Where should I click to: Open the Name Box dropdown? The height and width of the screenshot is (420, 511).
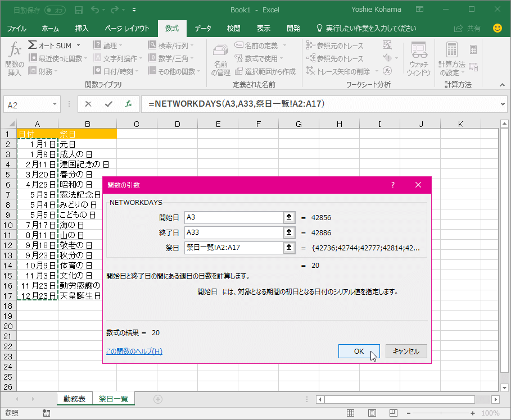click(x=55, y=104)
